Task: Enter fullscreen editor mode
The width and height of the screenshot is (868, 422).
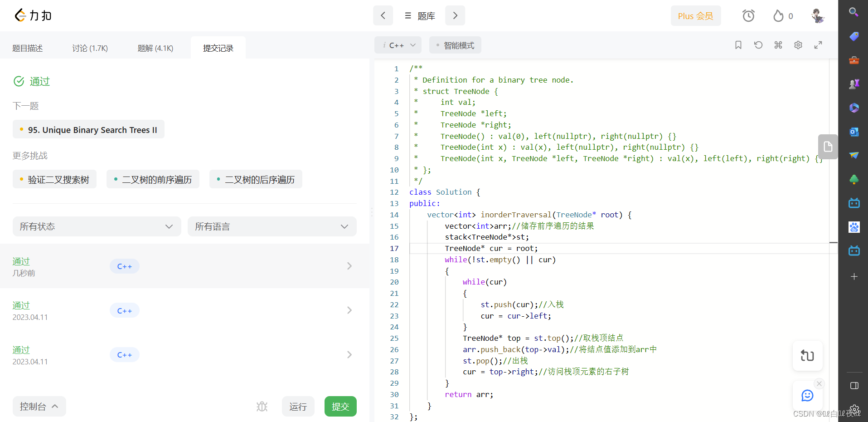Action: pos(818,45)
